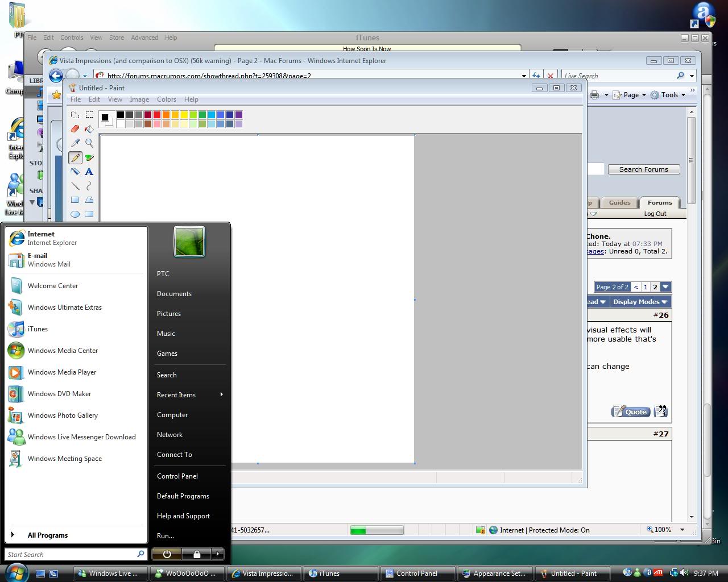Open the page navigation dropdown arrow
The image size is (728, 582).
665,287
